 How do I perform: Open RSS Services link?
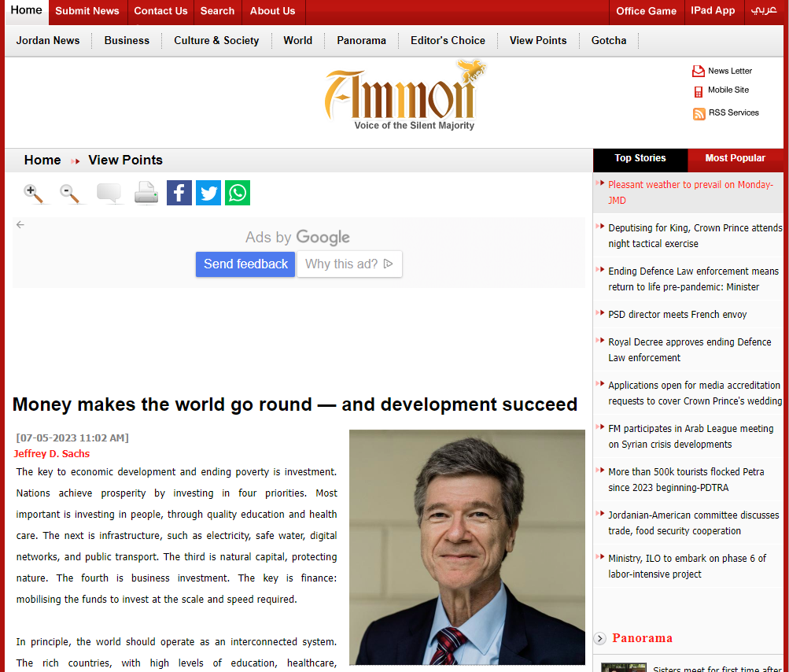tap(734, 113)
